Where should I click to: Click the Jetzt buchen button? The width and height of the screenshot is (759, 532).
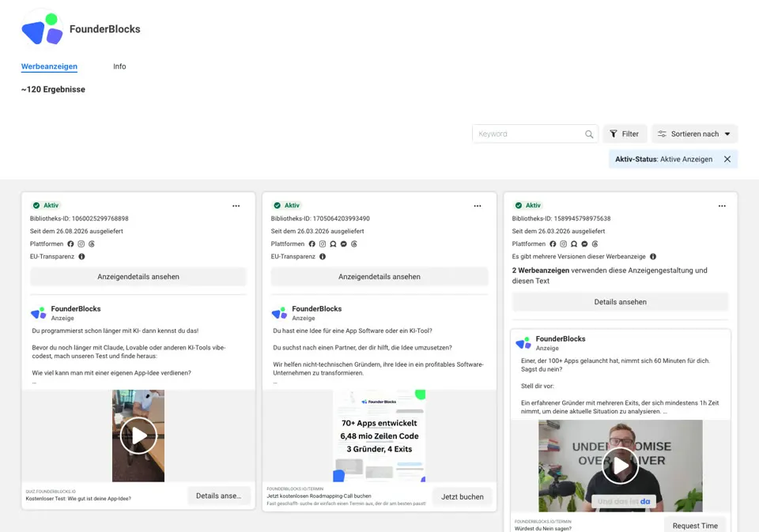(463, 496)
